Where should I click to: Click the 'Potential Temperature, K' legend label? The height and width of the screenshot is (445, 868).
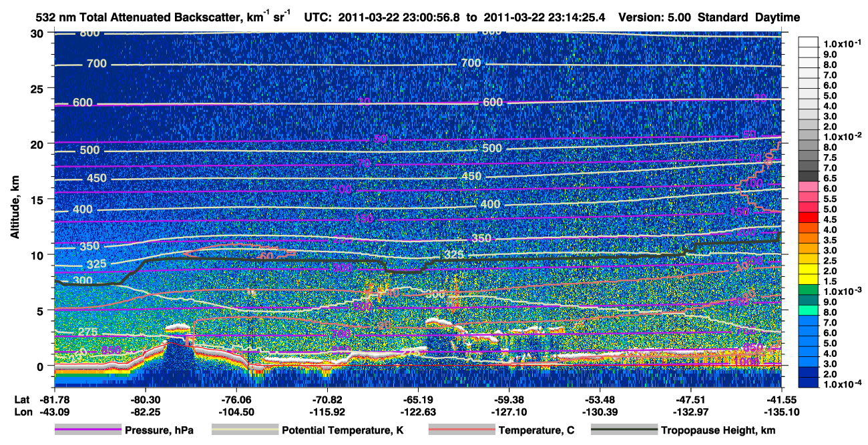pyautogui.click(x=343, y=430)
